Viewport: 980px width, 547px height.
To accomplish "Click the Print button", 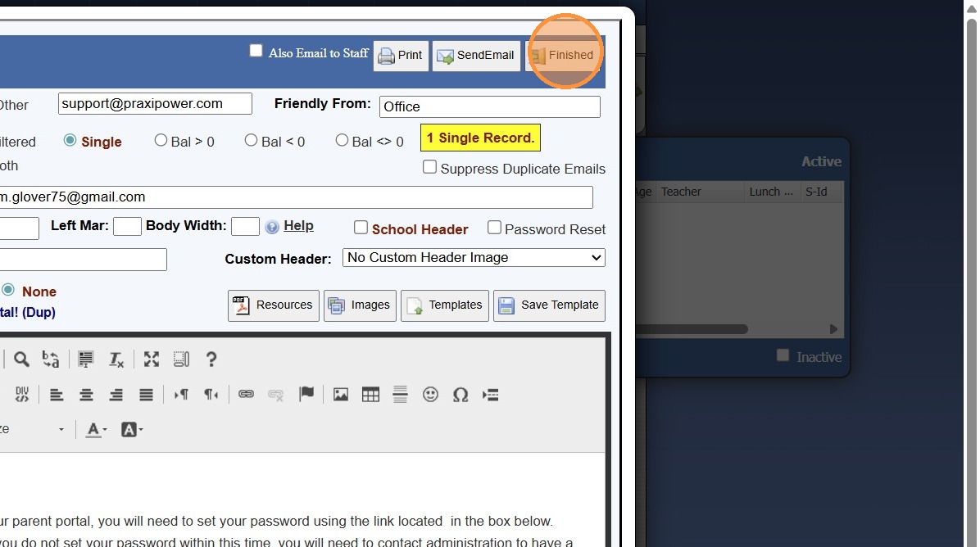I will click(401, 56).
